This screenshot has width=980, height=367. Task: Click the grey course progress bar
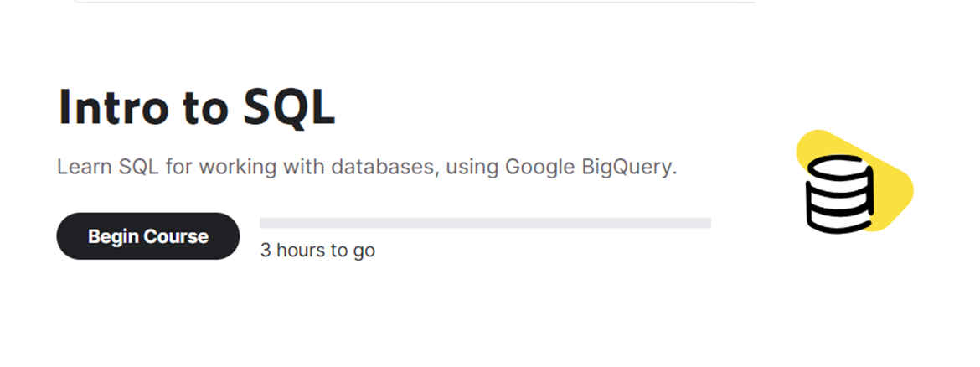486,223
